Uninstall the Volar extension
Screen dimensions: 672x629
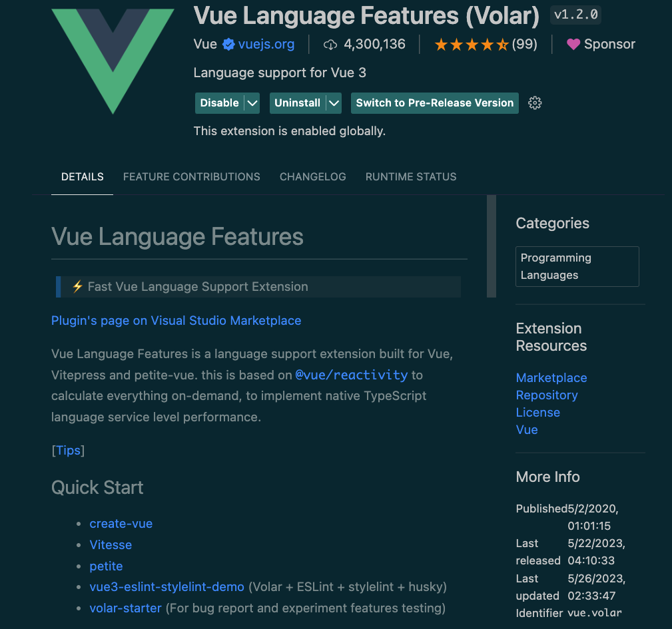tap(297, 103)
